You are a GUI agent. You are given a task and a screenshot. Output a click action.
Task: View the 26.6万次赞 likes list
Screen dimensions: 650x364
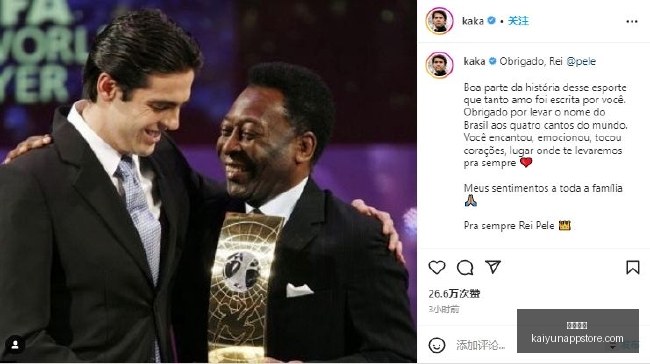454,294
